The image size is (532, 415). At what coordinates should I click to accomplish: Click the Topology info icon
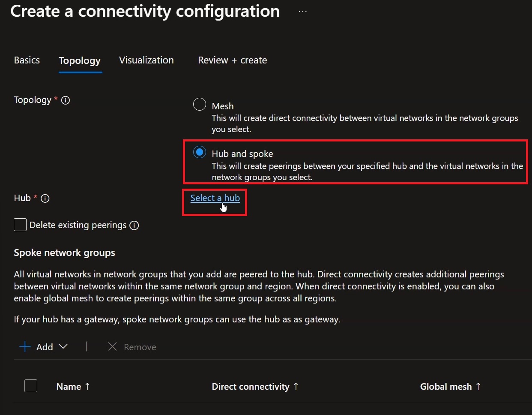(x=66, y=100)
